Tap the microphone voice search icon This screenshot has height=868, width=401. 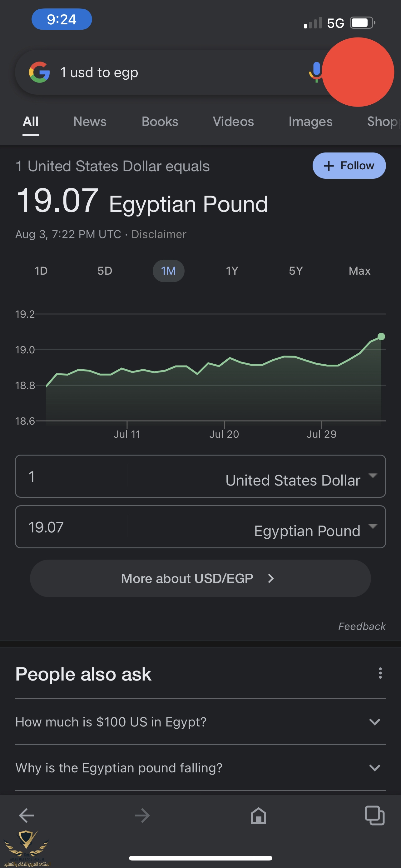pos(316,72)
